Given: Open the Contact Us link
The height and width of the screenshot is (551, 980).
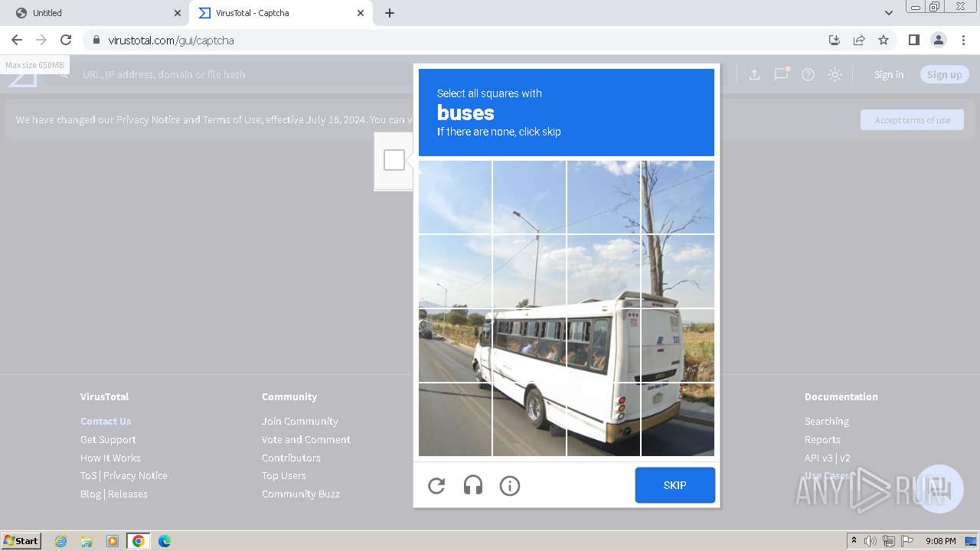Looking at the screenshot, I should coord(106,421).
